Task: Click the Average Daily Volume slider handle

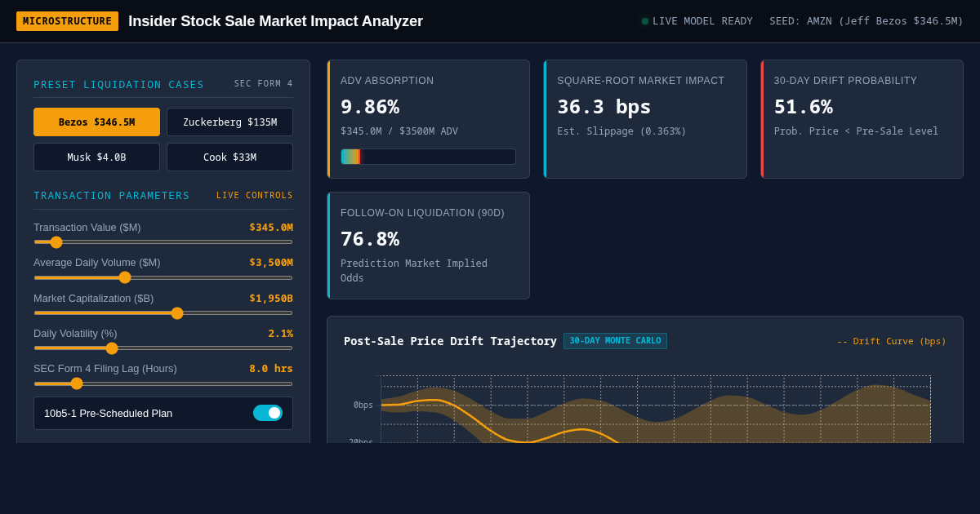Action: tap(125, 277)
